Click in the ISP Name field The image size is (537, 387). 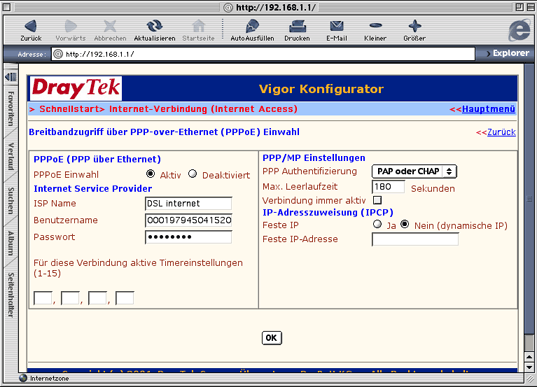point(188,203)
